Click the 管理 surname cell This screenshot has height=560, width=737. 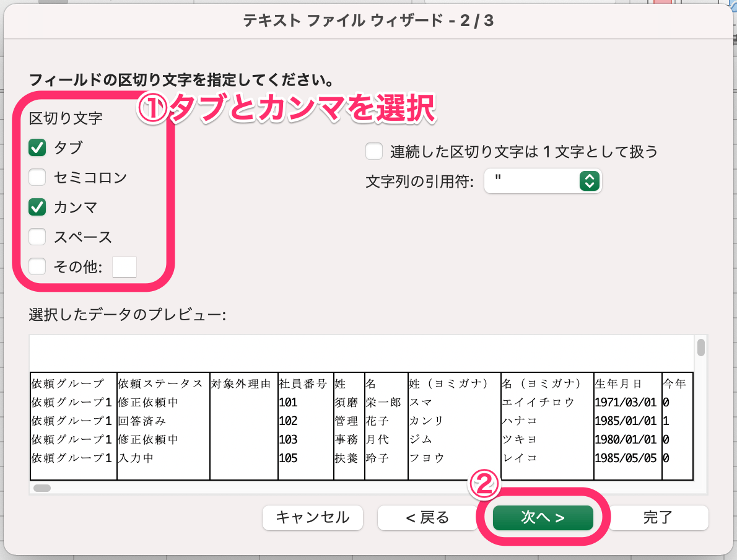pos(346,421)
